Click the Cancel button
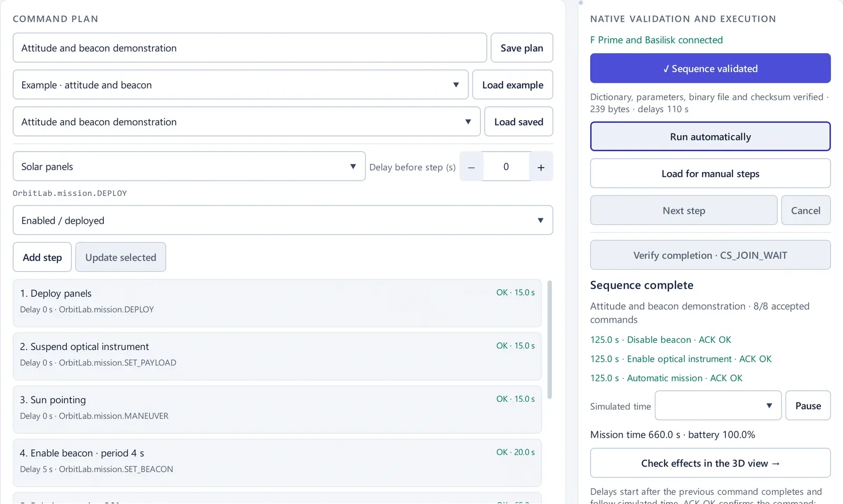843x504 pixels. pyautogui.click(x=806, y=211)
